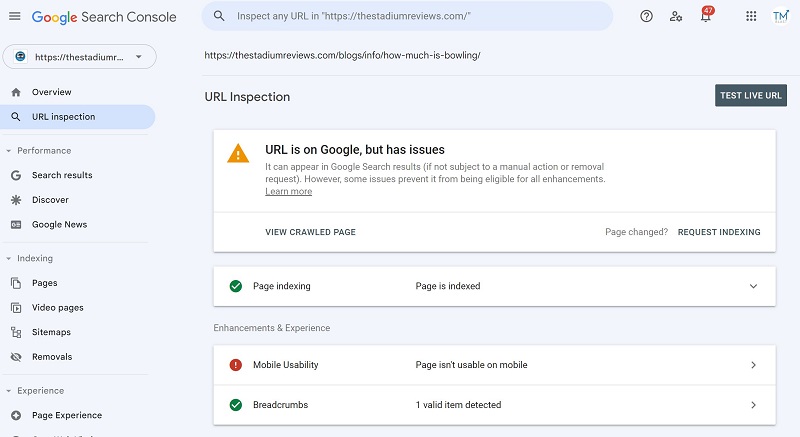The width and height of the screenshot is (800, 437).
Task: Open the hamburger main menu
Action: tap(15, 16)
